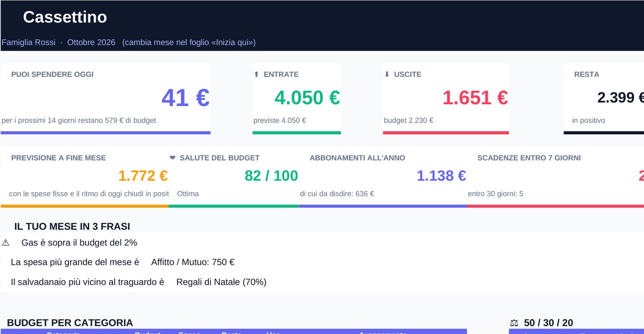Image resolution: width=644 pixels, height=334 pixels.
Task: Select "La spesa più grande del mese è"
Action: click(x=75, y=262)
